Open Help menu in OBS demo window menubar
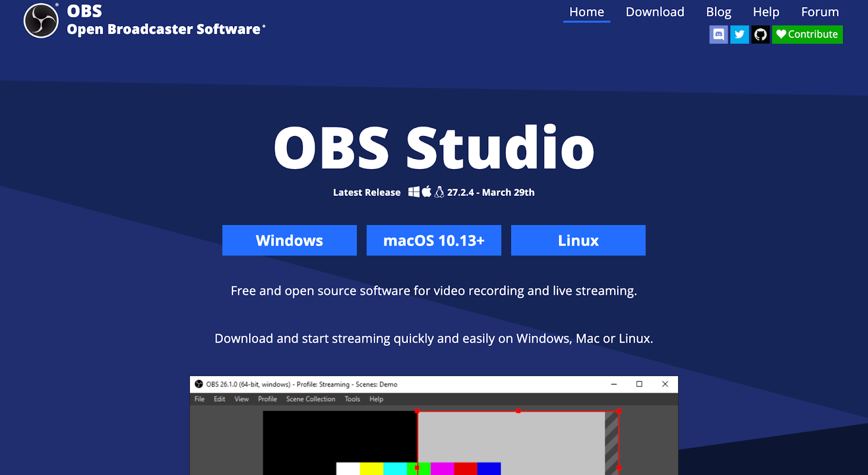 (x=376, y=399)
